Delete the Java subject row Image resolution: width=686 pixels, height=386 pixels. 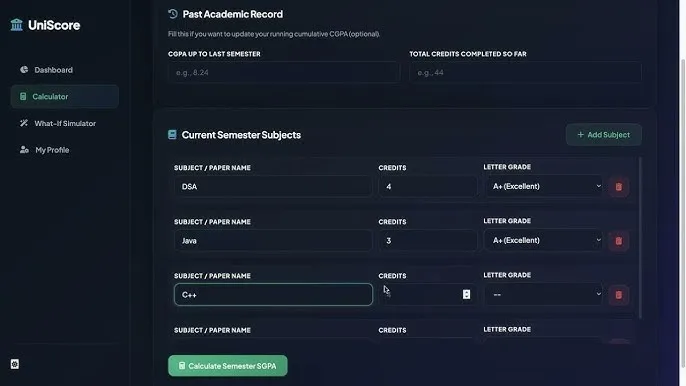coord(619,241)
